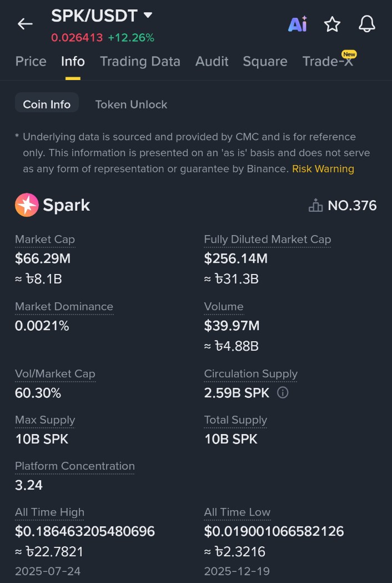Tap the Market Cap label tooltip
The width and height of the screenshot is (392, 583).
[45, 239]
